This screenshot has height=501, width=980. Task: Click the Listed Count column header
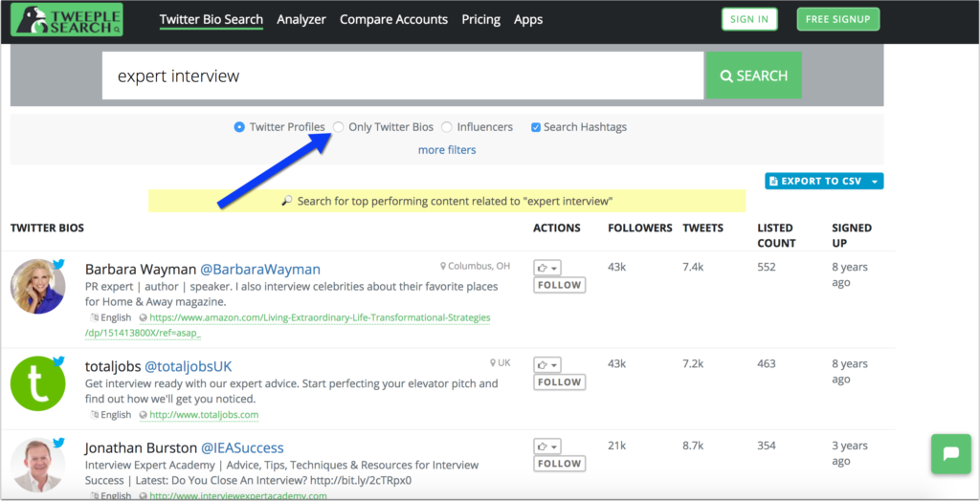pyautogui.click(x=777, y=235)
